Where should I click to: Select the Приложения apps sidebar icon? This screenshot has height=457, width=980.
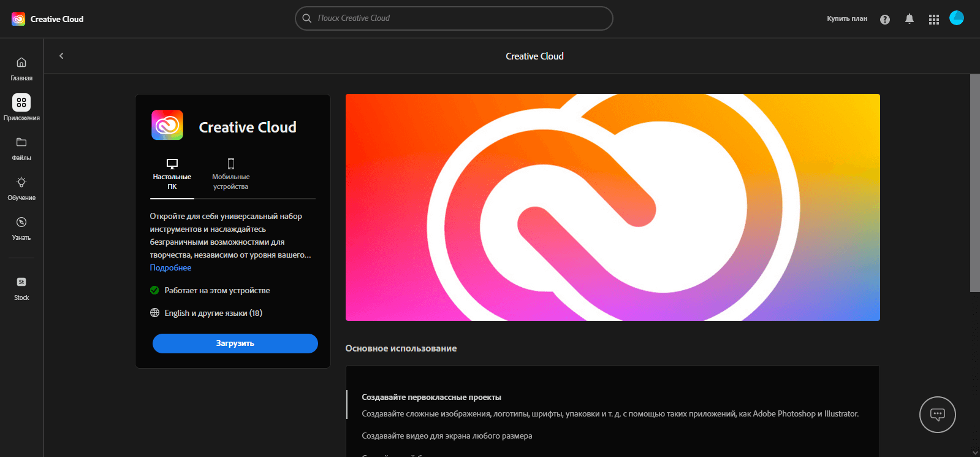click(x=21, y=102)
